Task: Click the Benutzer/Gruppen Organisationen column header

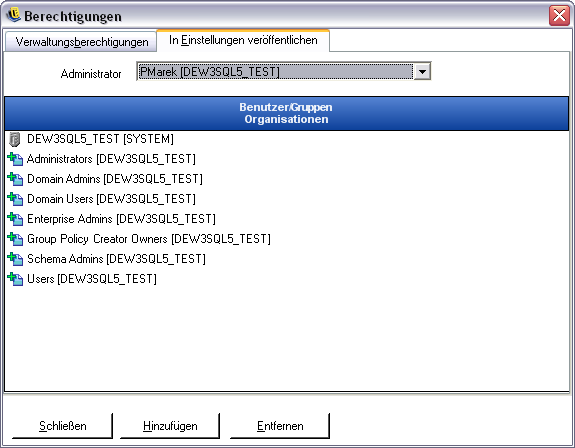Action: coord(286,113)
